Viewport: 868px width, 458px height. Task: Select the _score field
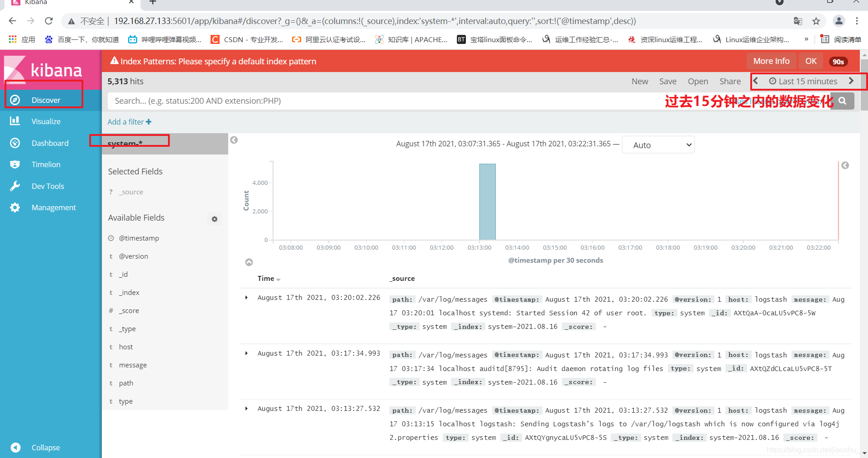click(x=129, y=311)
